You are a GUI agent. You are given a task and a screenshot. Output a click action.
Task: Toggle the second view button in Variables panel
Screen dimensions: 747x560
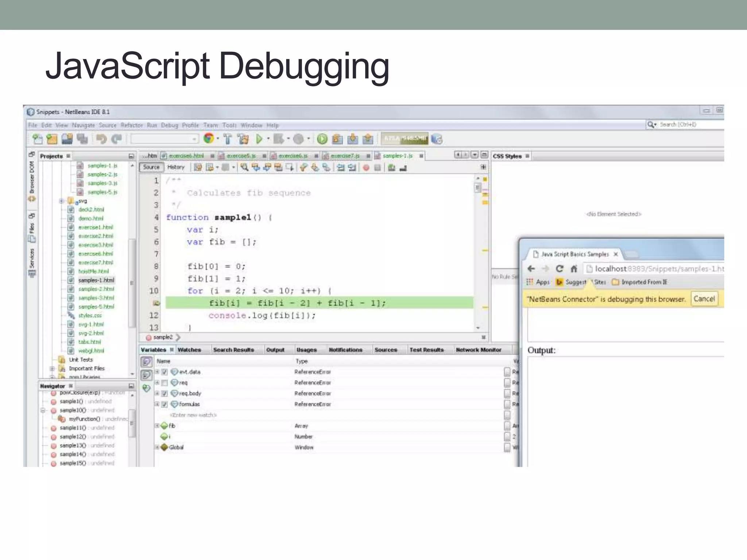[146, 375]
